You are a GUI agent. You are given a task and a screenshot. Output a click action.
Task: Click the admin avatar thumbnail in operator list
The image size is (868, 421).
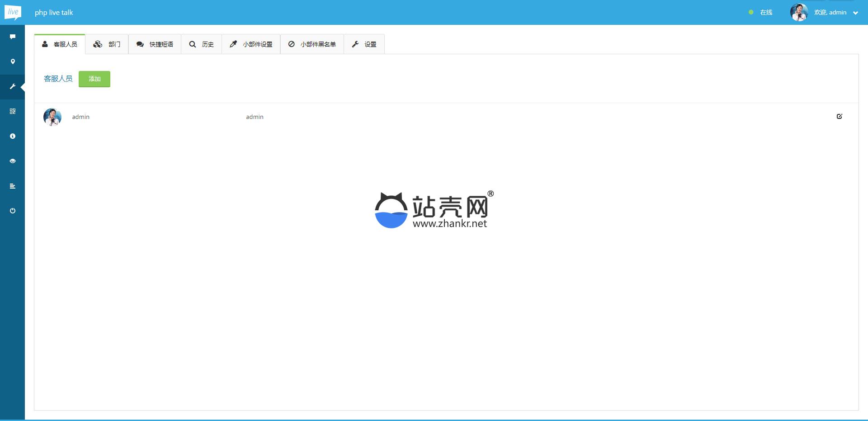pos(52,117)
